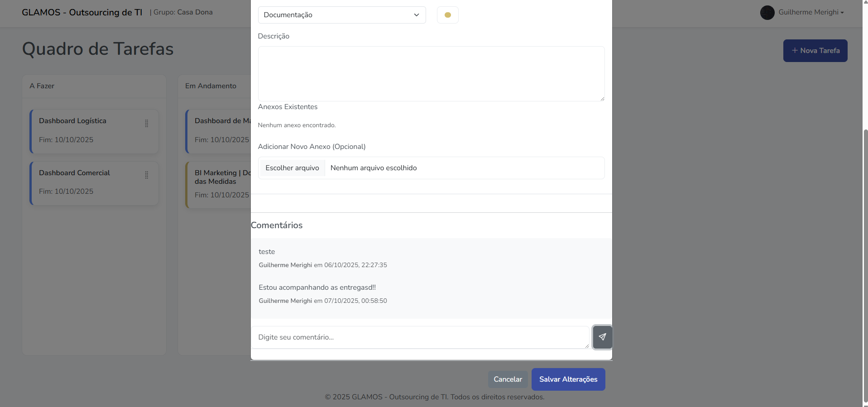Save changes with Salvar Alterações
868x407 pixels.
tap(568, 379)
